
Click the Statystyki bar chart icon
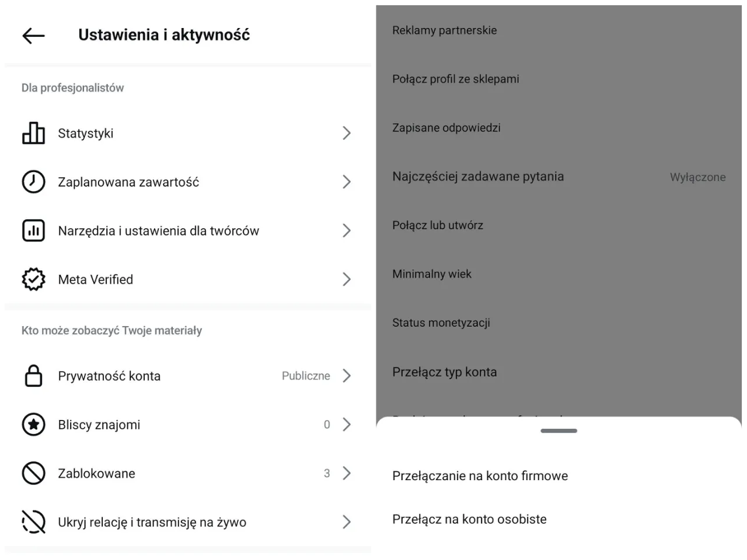pos(33,134)
